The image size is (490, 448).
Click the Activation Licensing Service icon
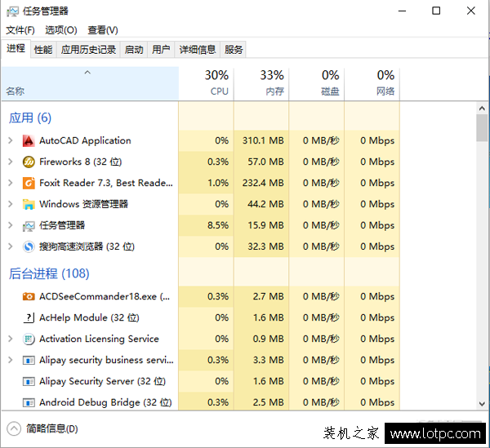pyautogui.click(x=29, y=339)
